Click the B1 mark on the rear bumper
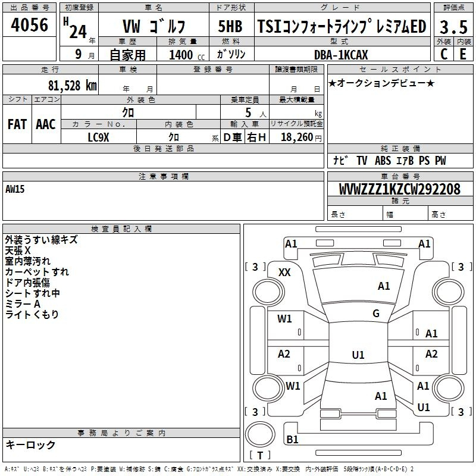This screenshot has height=476, width=476. pyautogui.click(x=292, y=440)
